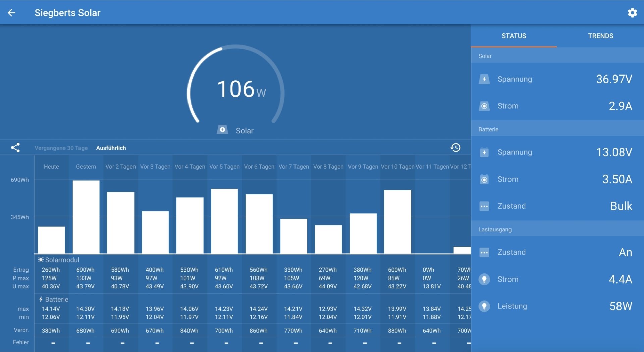
Task: Switch to the STATUS tab
Action: pos(514,36)
